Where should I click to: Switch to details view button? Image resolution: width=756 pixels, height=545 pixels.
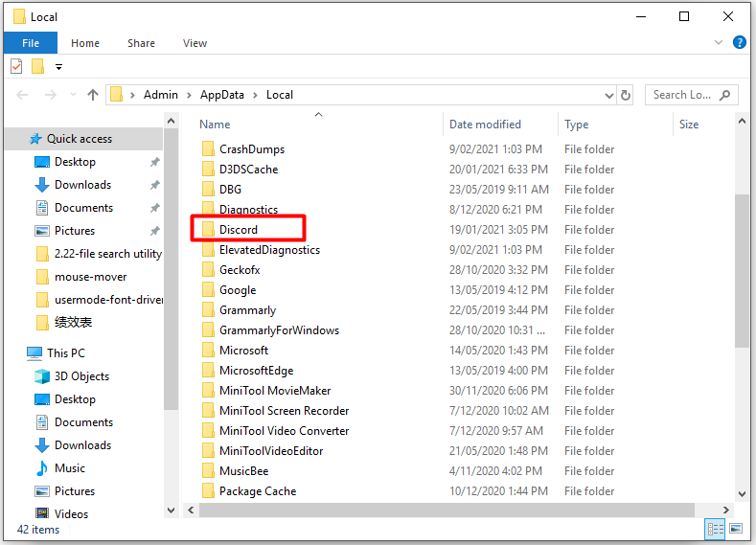point(715,529)
